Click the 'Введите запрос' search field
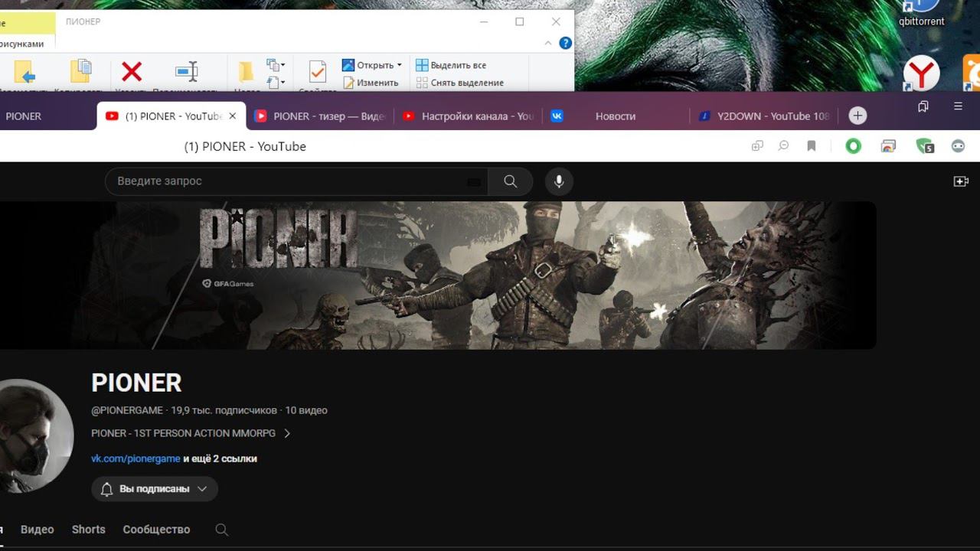Viewport: 980px width, 551px height. 291,181
